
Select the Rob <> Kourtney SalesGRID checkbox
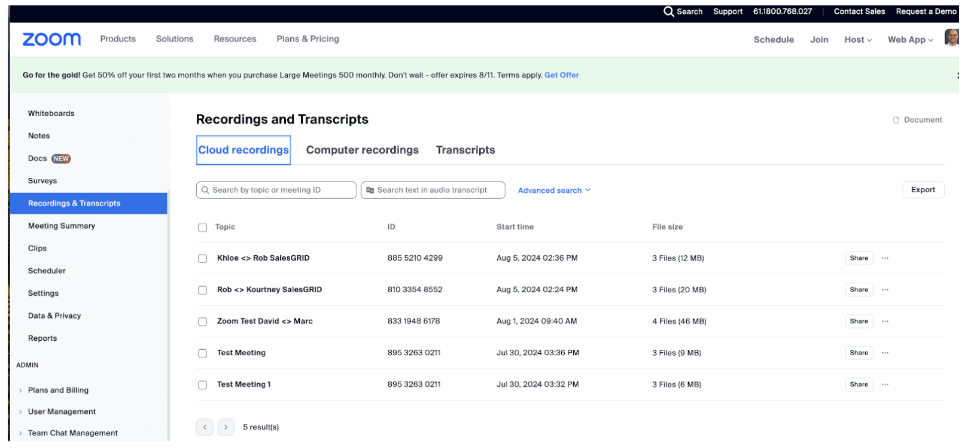202,290
